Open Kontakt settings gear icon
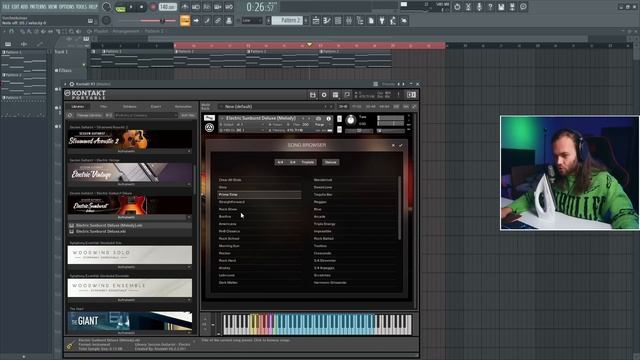640x360 pixels. tap(324, 95)
